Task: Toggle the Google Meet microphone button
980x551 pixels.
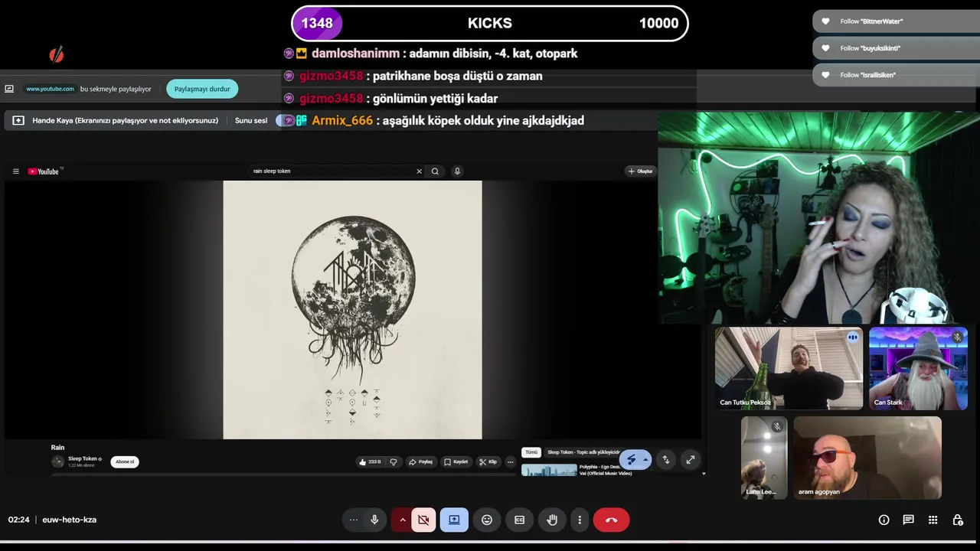Action: tap(374, 520)
